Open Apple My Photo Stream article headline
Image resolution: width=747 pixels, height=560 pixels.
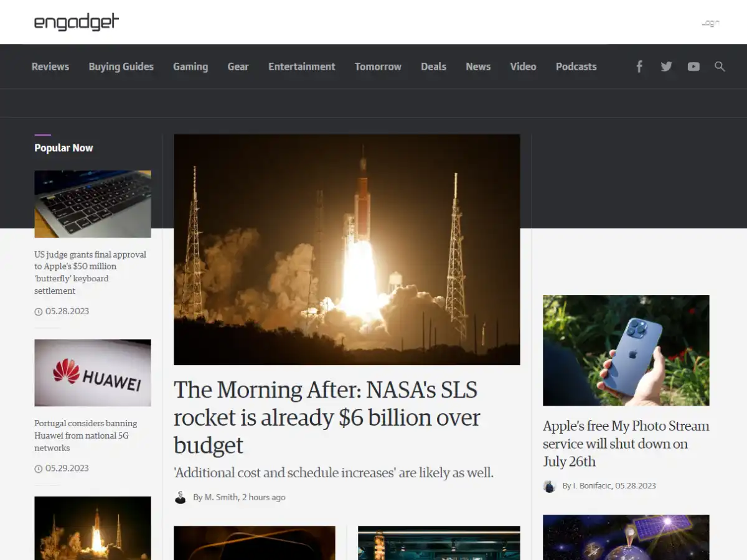pos(626,444)
